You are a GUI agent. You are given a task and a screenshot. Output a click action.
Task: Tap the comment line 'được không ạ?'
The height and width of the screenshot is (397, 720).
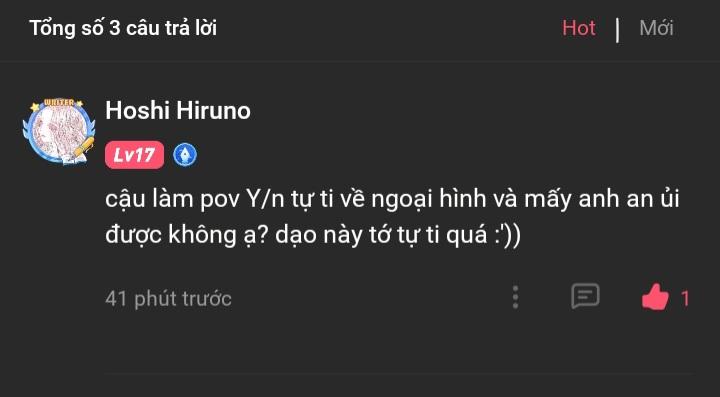point(186,235)
